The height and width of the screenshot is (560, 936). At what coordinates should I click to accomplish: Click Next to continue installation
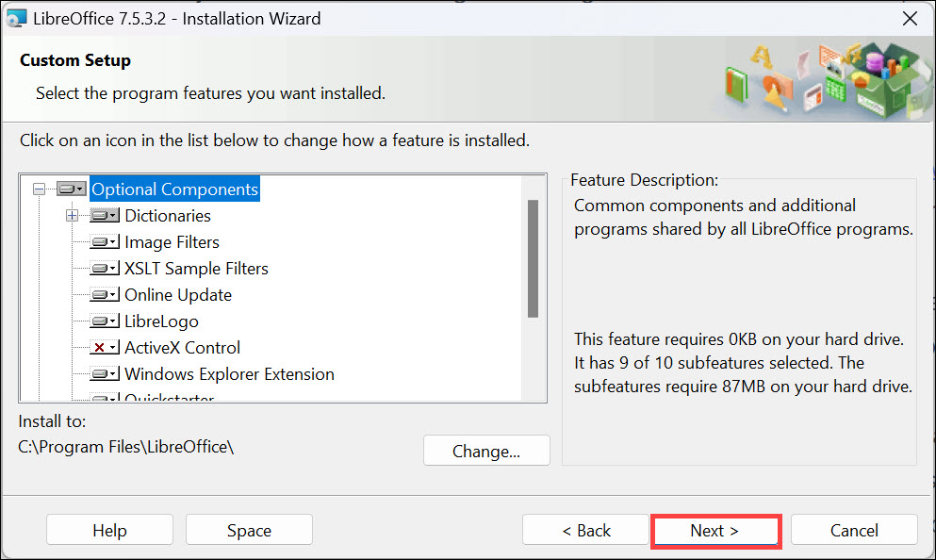pos(715,530)
